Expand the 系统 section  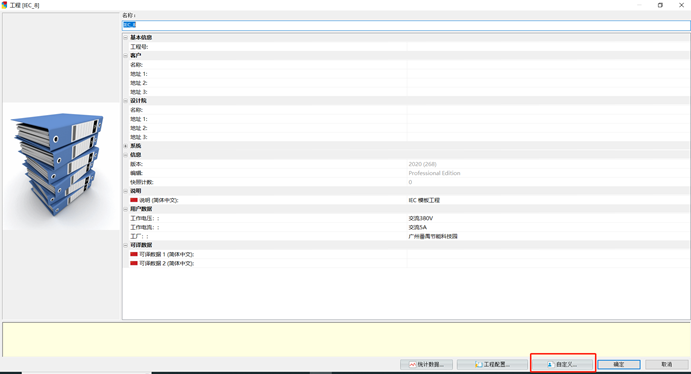tap(126, 146)
